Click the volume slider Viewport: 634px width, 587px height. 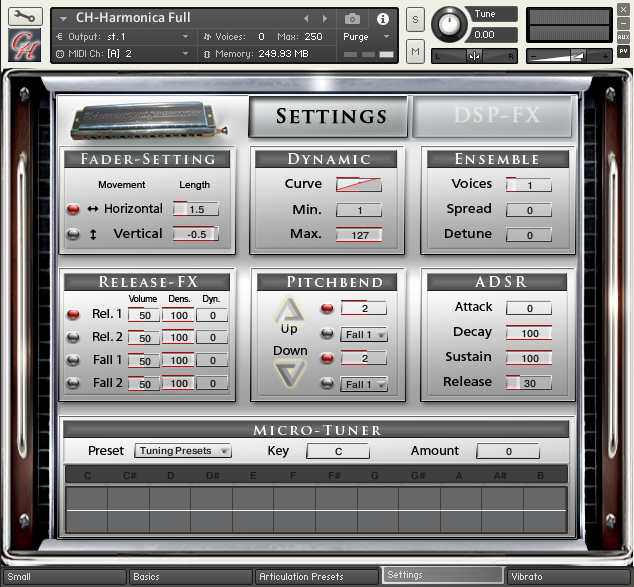569,56
